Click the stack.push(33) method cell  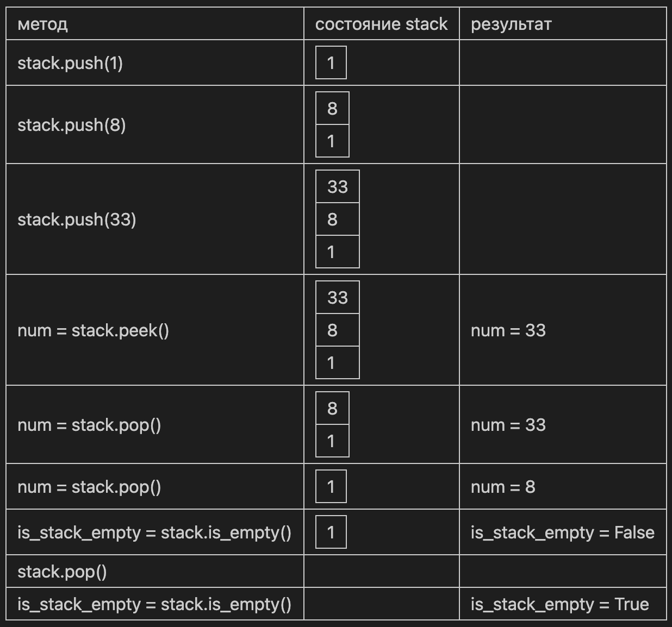click(x=154, y=220)
